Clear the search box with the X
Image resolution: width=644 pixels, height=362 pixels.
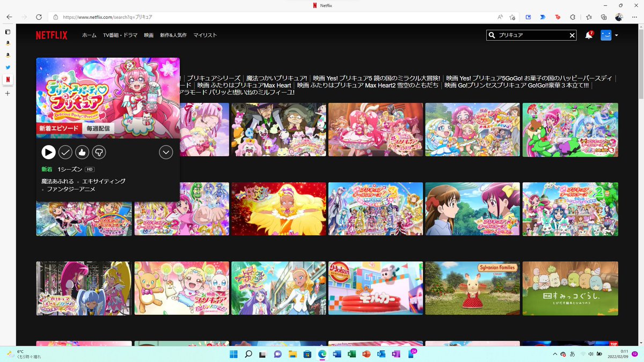pos(572,35)
